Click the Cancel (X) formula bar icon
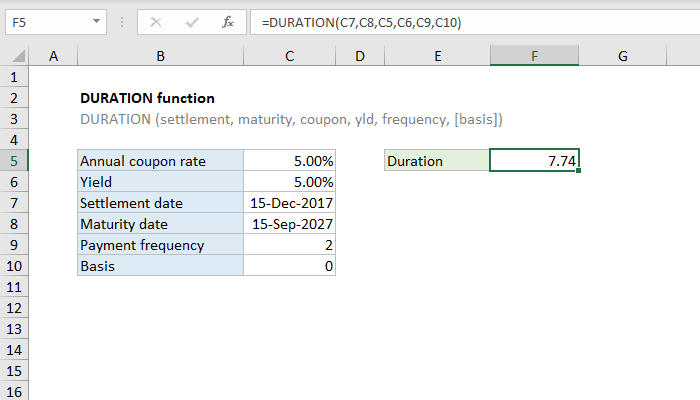The height and width of the screenshot is (400, 700). tap(155, 21)
